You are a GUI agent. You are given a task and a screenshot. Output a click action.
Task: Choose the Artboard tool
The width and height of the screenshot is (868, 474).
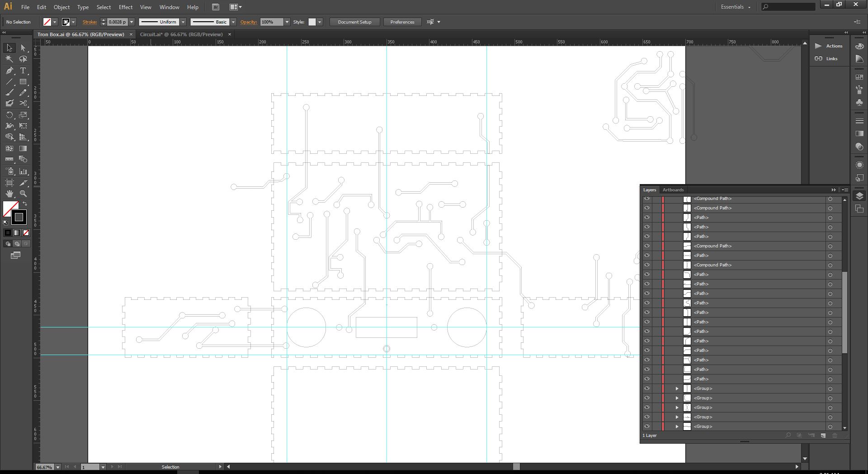tap(9, 183)
